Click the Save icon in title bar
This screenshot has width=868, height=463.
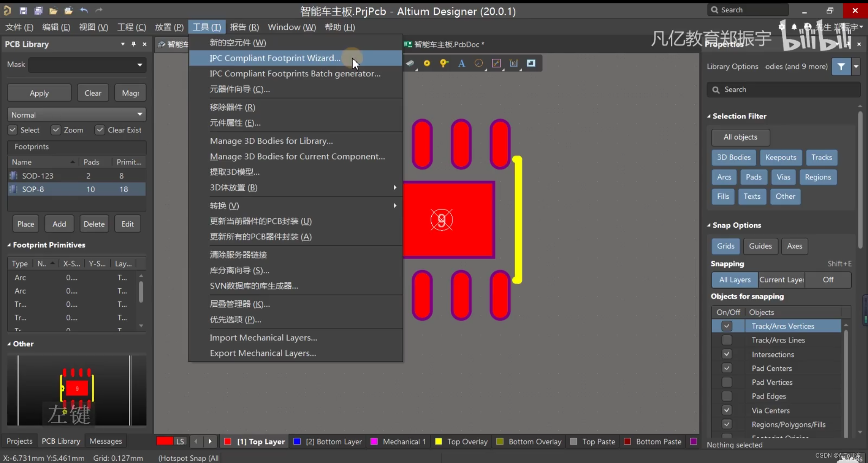pos(23,10)
